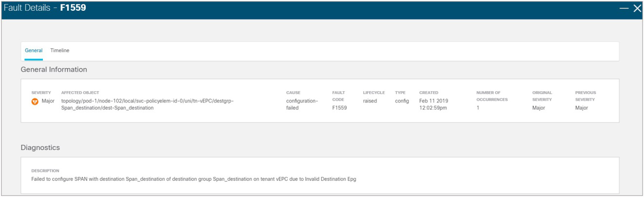Click the fault description text in Diagnostics
The height and width of the screenshot is (197, 644).
(194, 179)
